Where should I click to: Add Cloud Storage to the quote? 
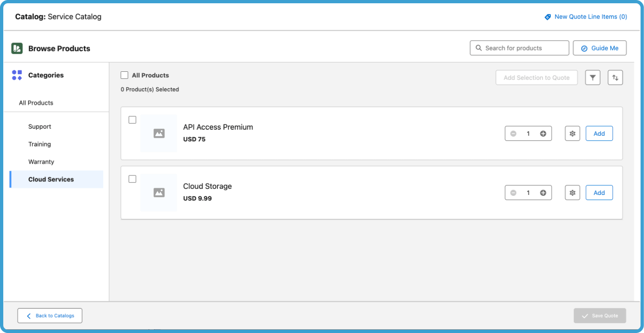[x=599, y=192]
